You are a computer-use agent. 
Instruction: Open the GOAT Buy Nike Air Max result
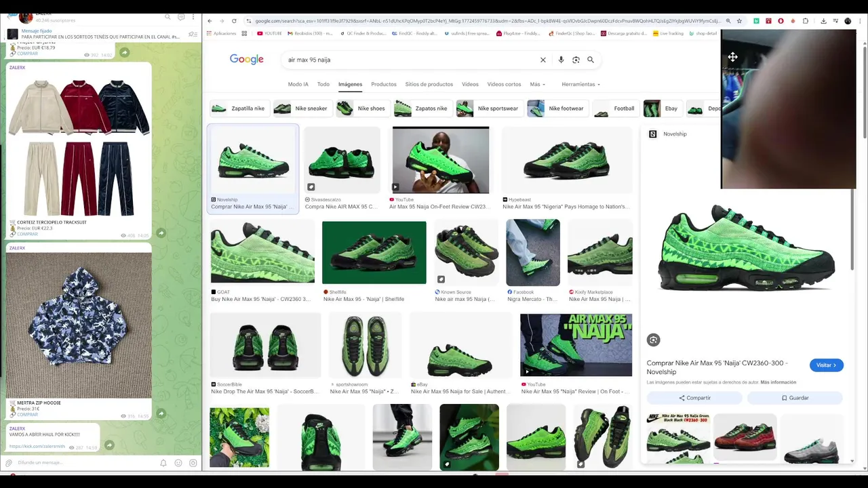pos(262,252)
